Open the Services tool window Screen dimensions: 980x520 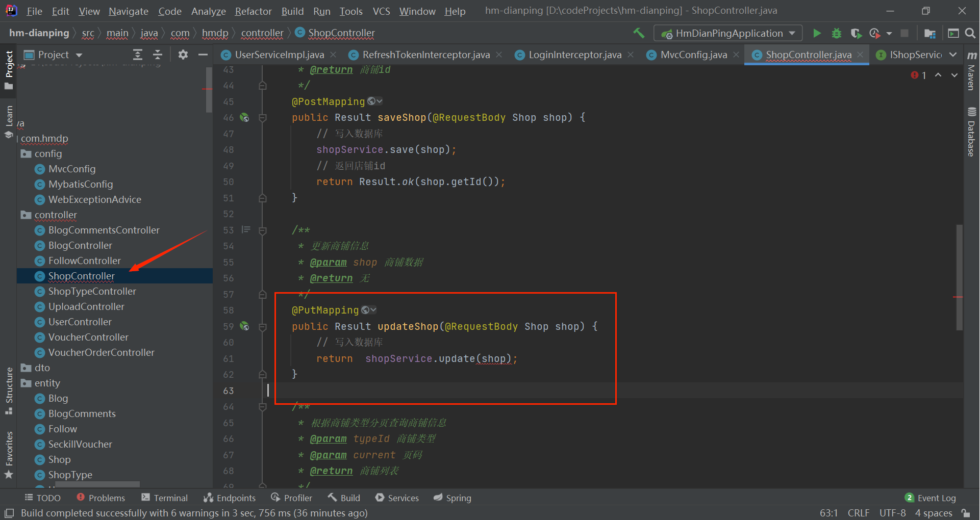397,498
